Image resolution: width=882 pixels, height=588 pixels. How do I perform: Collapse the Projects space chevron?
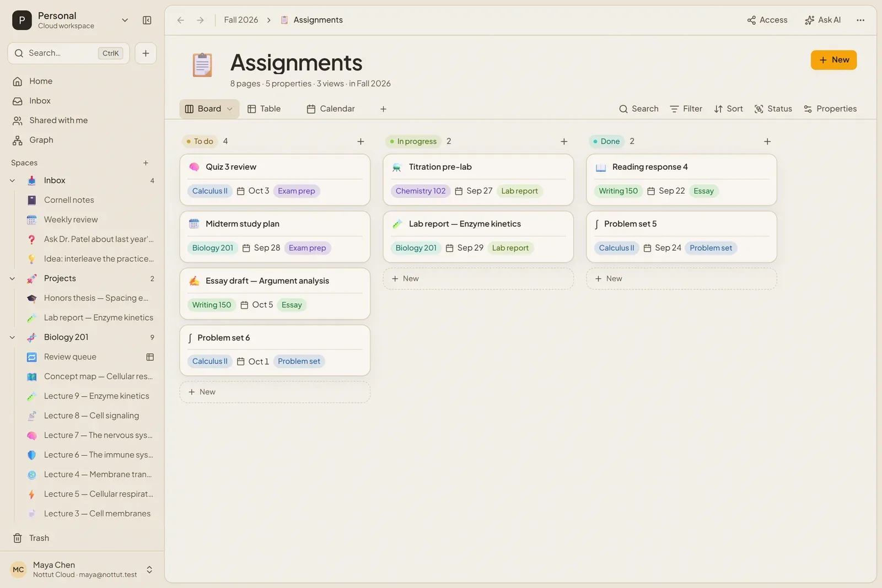12,279
